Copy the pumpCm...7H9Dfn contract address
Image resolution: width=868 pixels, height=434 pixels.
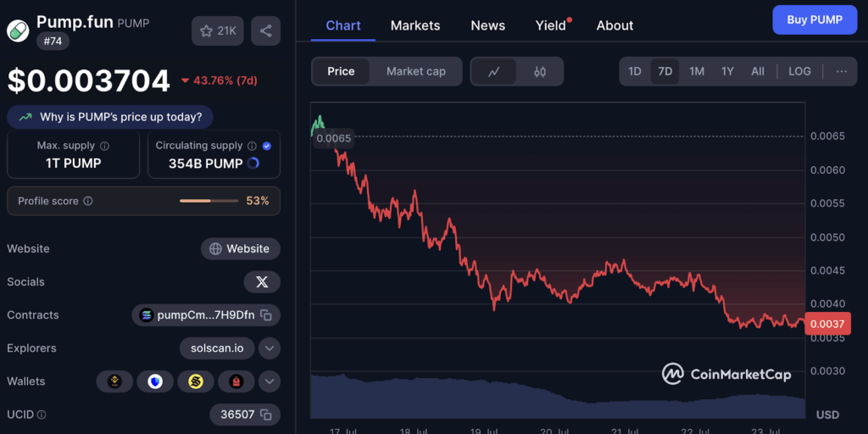(x=266, y=315)
